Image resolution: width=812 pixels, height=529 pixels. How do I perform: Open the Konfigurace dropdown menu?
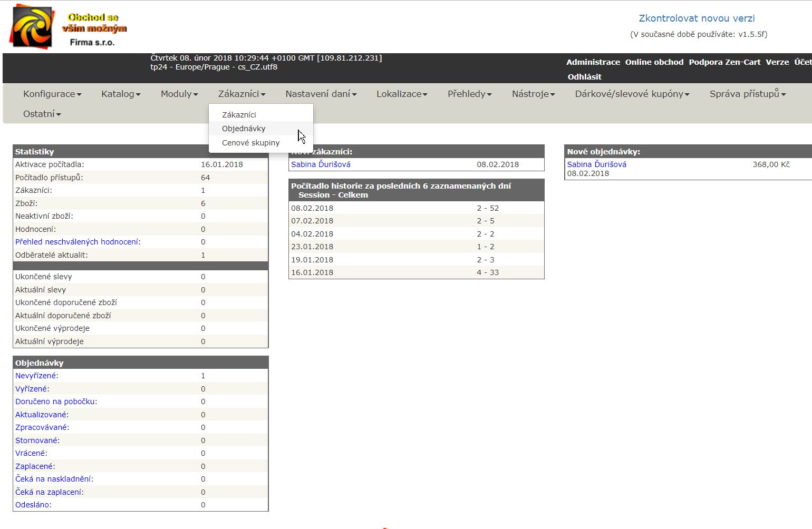52,94
